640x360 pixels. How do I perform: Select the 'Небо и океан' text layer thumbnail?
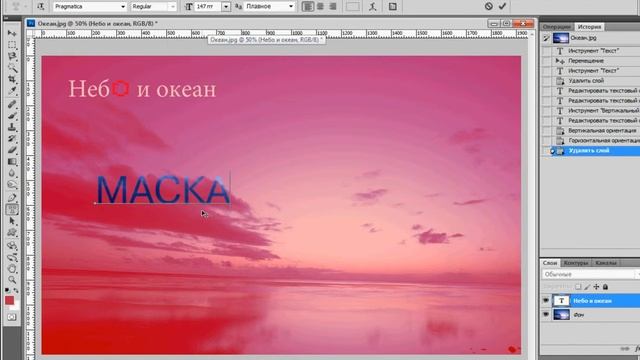561,301
